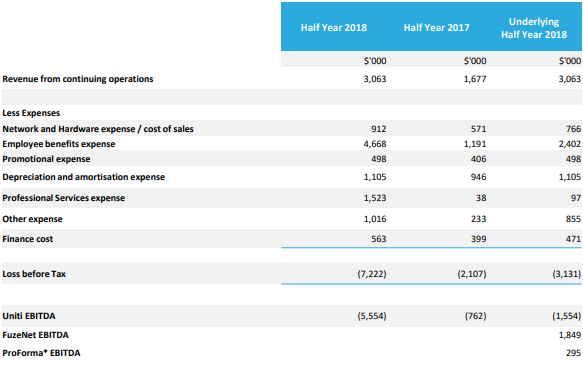Click the Underlying Half Year 2018 header
583x365 pixels.
pyautogui.click(x=534, y=28)
